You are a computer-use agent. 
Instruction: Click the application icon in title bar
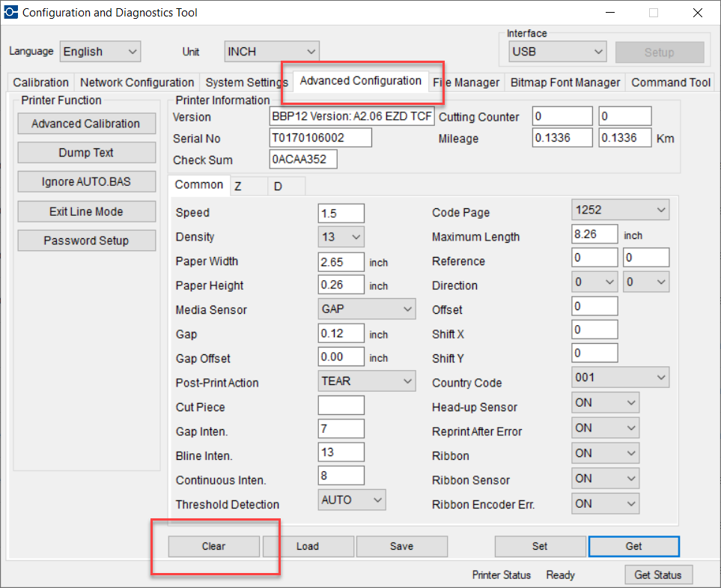(10, 13)
